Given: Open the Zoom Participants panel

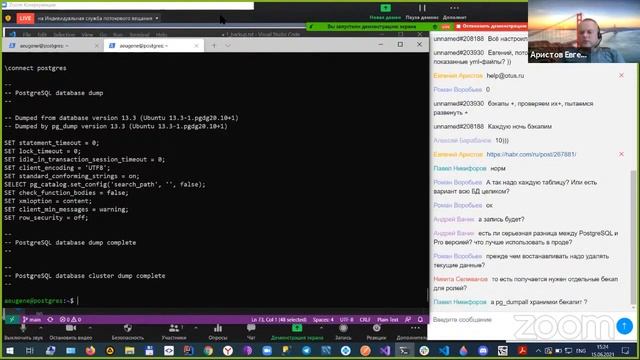Looking at the screenshot, I should [174, 332].
